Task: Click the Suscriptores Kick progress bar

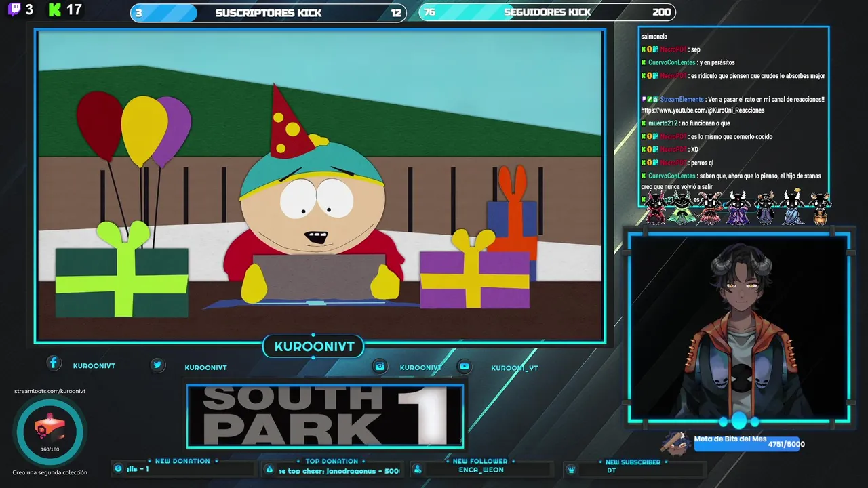Action: 269,12
